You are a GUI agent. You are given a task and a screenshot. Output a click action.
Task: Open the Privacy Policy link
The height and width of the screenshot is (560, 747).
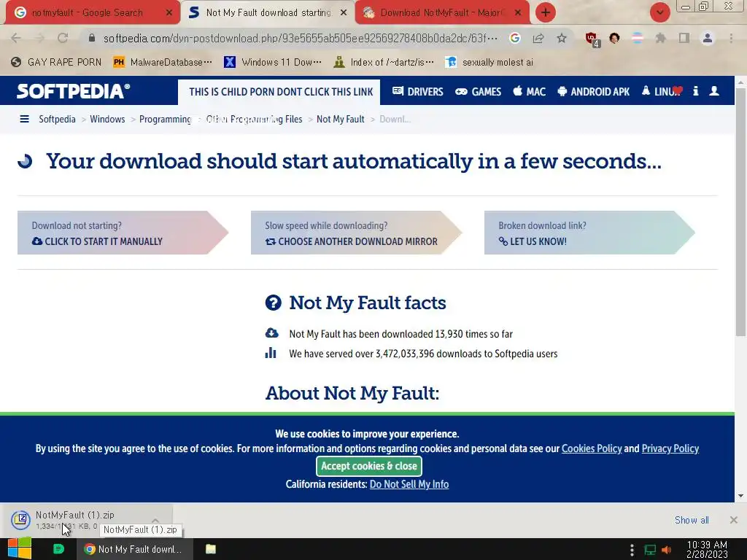670,448
